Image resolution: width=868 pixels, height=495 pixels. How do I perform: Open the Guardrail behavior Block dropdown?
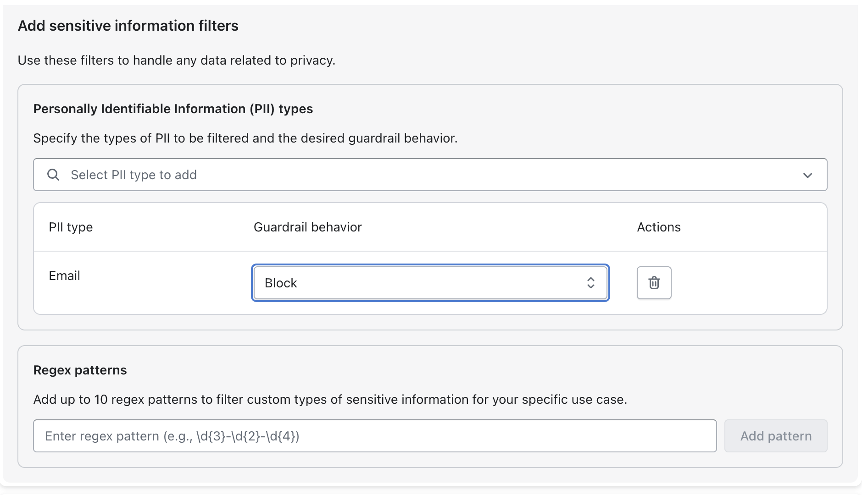[430, 283]
